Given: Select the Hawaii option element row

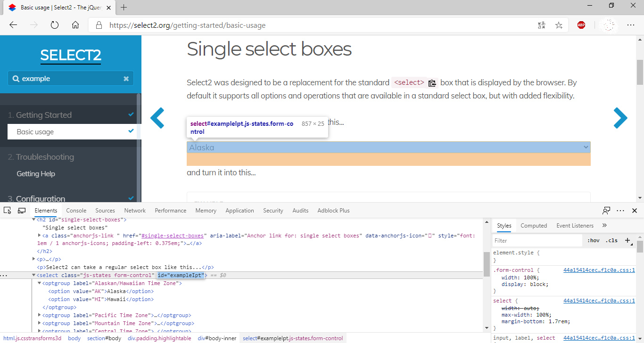Looking at the screenshot, I should point(101,299).
